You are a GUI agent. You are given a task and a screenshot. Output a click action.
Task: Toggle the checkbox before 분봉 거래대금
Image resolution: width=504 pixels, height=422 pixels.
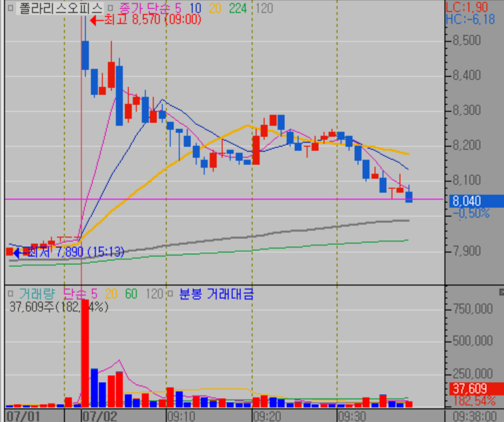tap(170, 294)
